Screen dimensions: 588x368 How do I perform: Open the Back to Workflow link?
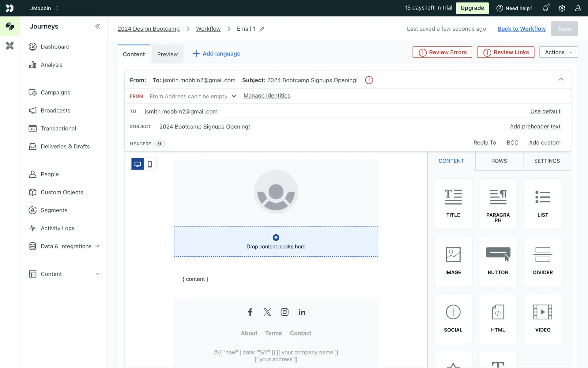522,29
